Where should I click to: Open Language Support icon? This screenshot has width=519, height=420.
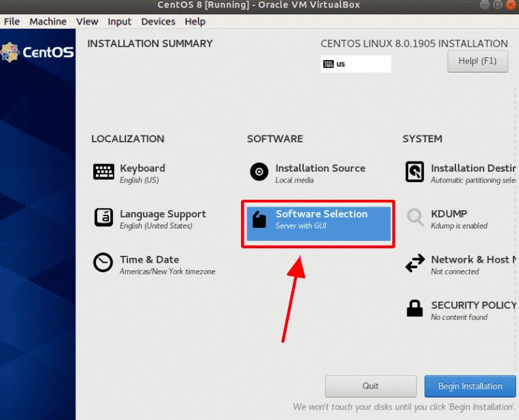[103, 218]
